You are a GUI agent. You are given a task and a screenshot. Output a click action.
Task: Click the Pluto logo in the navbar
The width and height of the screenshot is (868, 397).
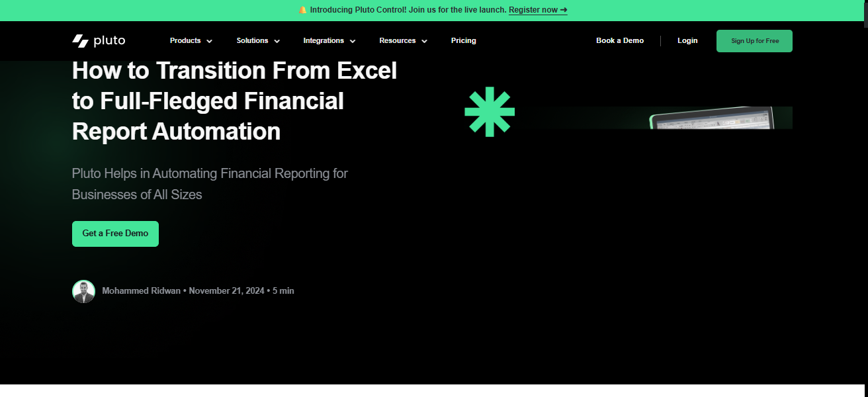pos(99,41)
